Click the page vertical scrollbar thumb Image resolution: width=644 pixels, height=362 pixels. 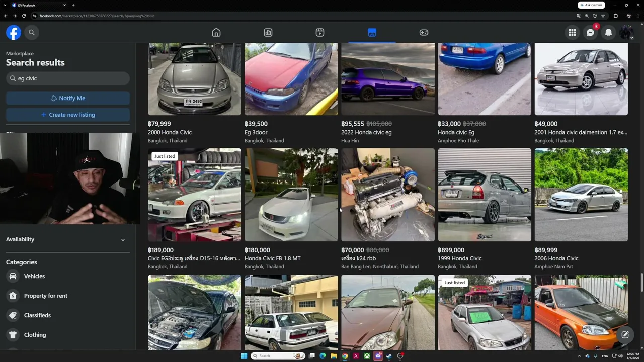pyautogui.click(x=641, y=282)
